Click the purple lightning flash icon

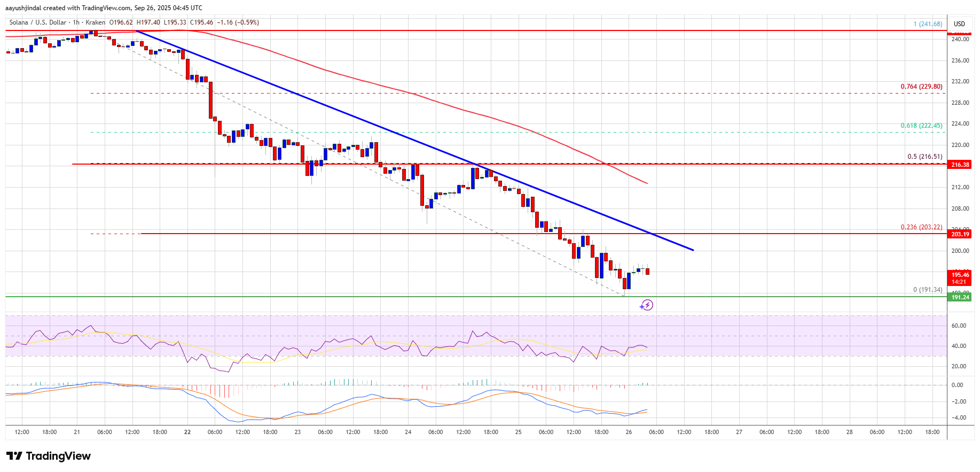tap(647, 305)
